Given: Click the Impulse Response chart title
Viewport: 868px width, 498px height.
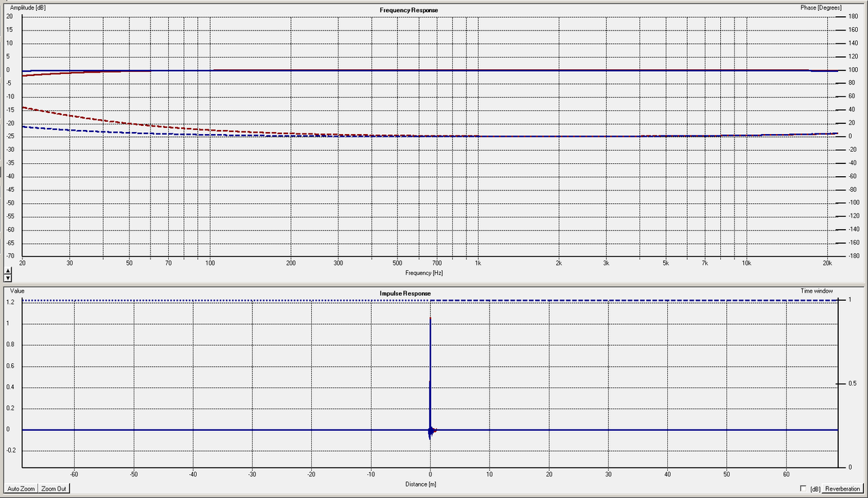Looking at the screenshot, I should 405,293.
